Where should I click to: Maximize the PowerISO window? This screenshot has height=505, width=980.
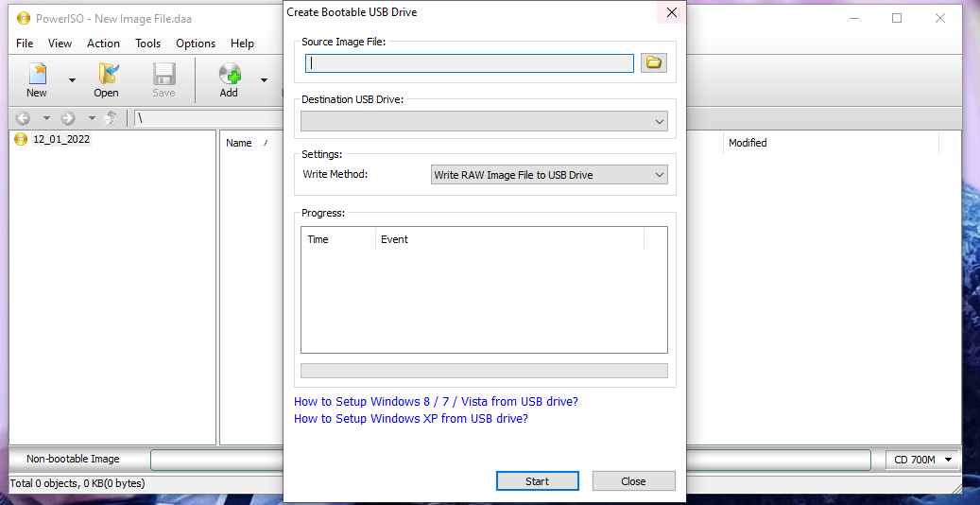click(x=897, y=18)
